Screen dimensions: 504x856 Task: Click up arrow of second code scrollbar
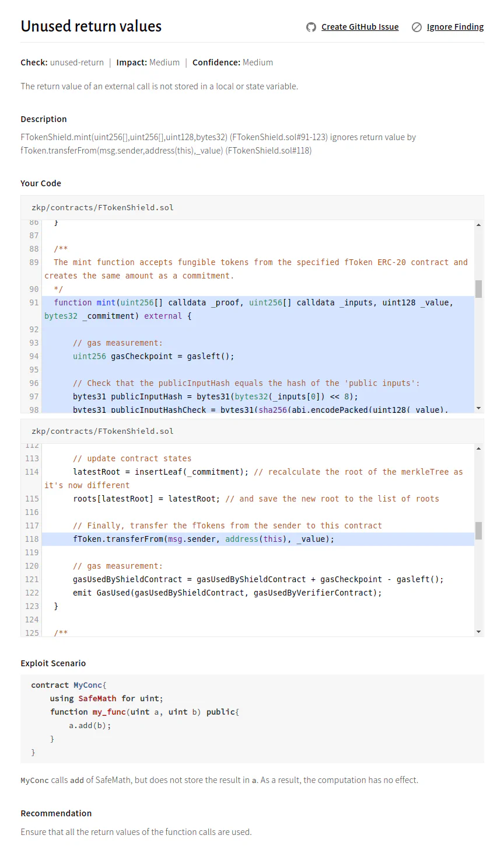point(478,448)
